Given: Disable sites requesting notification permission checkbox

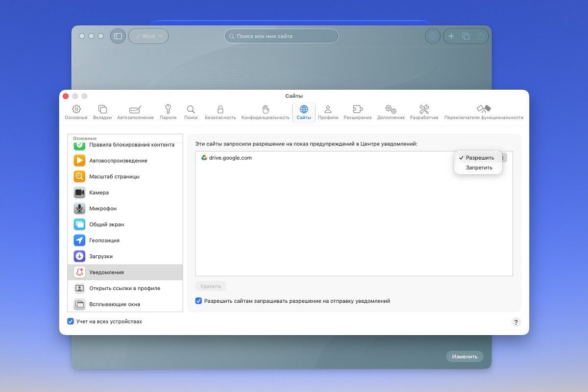Looking at the screenshot, I should click(x=198, y=301).
